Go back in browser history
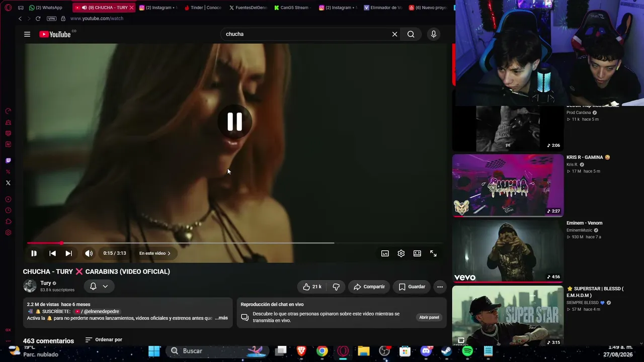This screenshot has width=644, height=362. click(20, 19)
